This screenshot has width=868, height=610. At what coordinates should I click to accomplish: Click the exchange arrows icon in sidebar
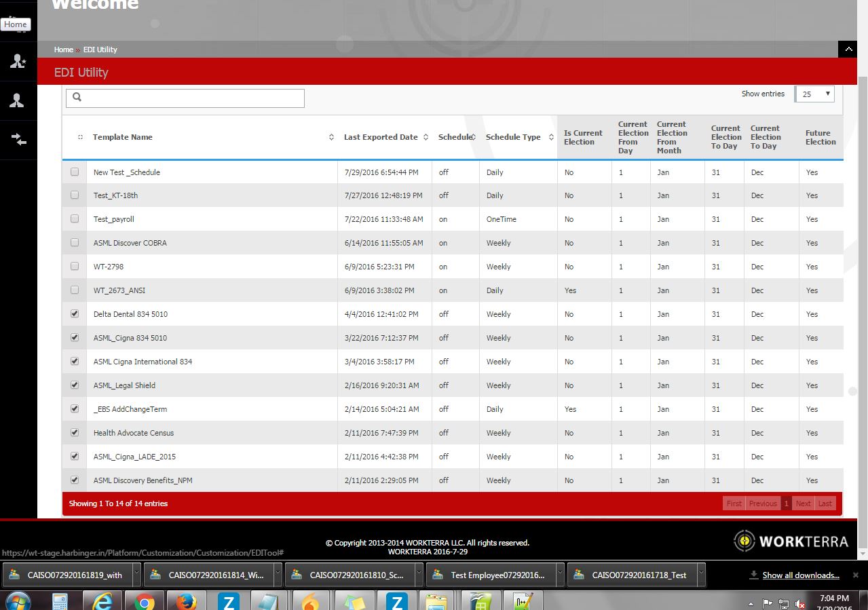(18, 140)
